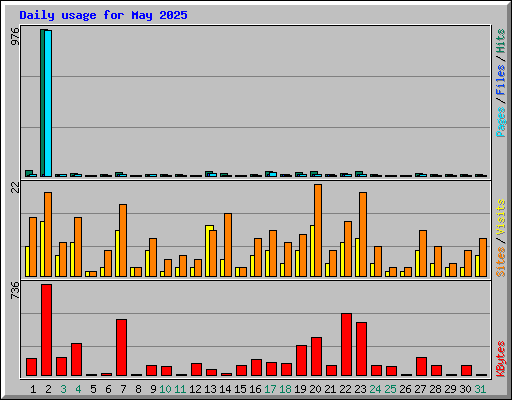This screenshot has height=400, width=512.
Task: Select day '27' on the x-axis
Action: [x=420, y=389]
